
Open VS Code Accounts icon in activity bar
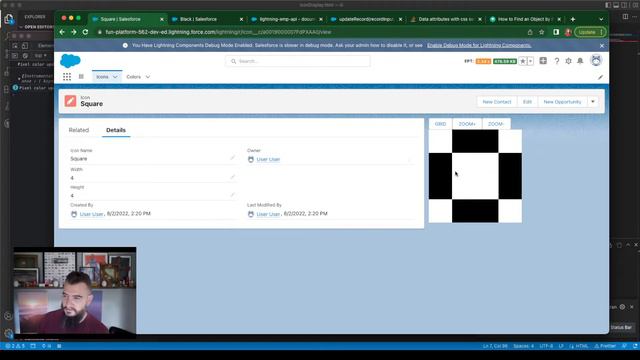(x=8, y=316)
